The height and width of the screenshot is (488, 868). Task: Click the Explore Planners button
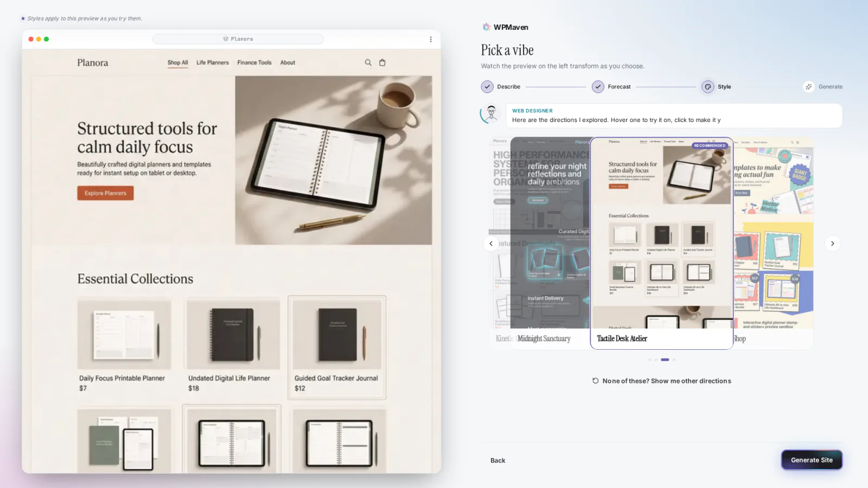coord(105,193)
